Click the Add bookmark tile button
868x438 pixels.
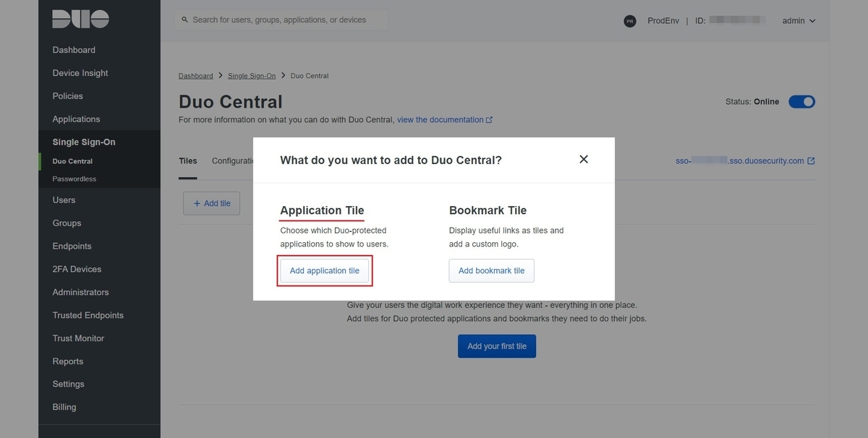[492, 271]
